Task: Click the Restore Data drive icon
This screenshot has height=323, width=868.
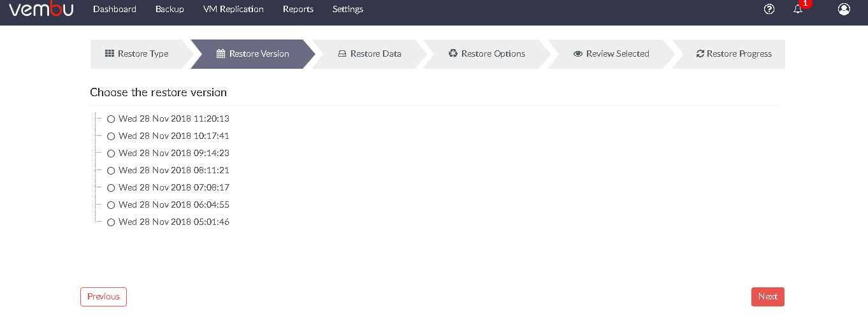Action: tap(342, 54)
